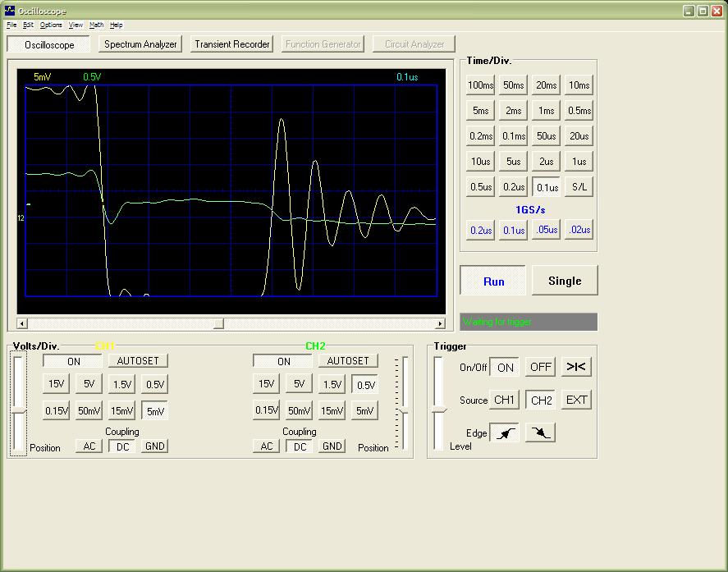Image resolution: width=728 pixels, height=572 pixels.
Task: Open the Edit menu
Action: point(28,25)
